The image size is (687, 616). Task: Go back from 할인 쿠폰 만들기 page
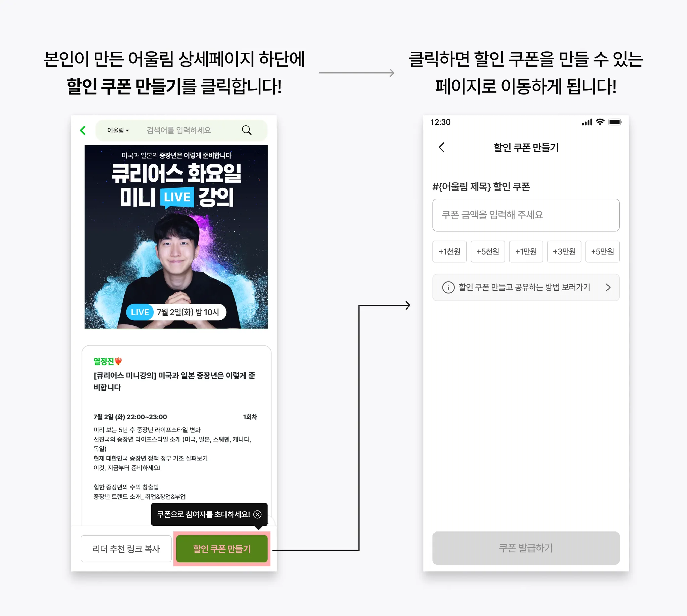click(x=441, y=147)
